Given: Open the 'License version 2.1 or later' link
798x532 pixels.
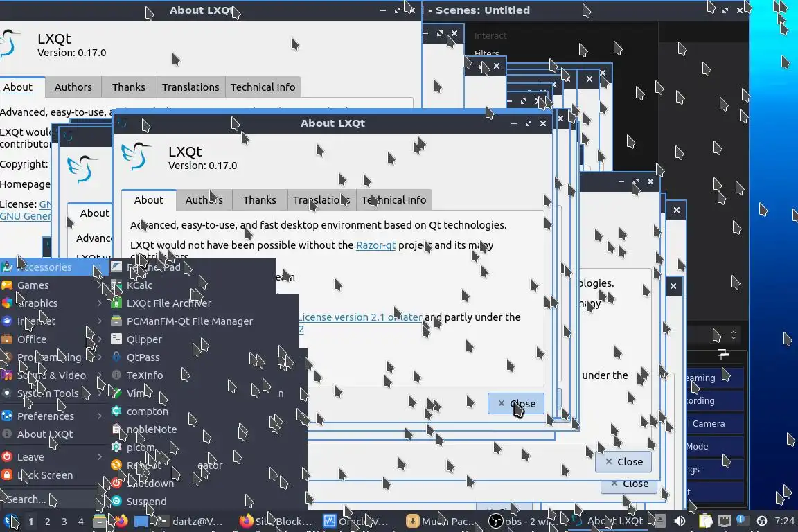Looking at the screenshot, I should 360,317.
